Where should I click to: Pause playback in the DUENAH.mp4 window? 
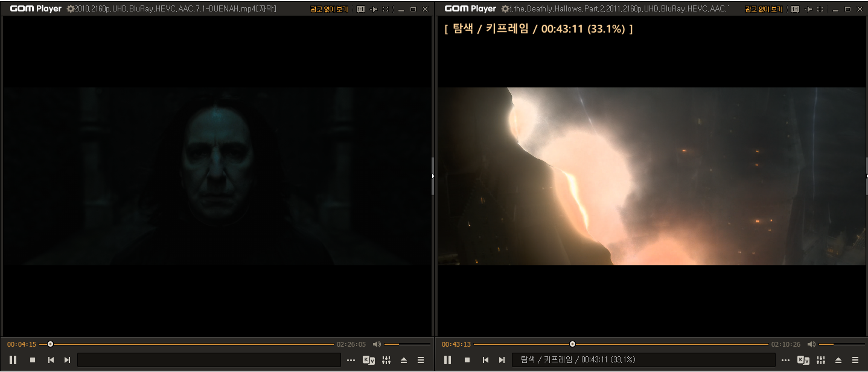[13, 360]
